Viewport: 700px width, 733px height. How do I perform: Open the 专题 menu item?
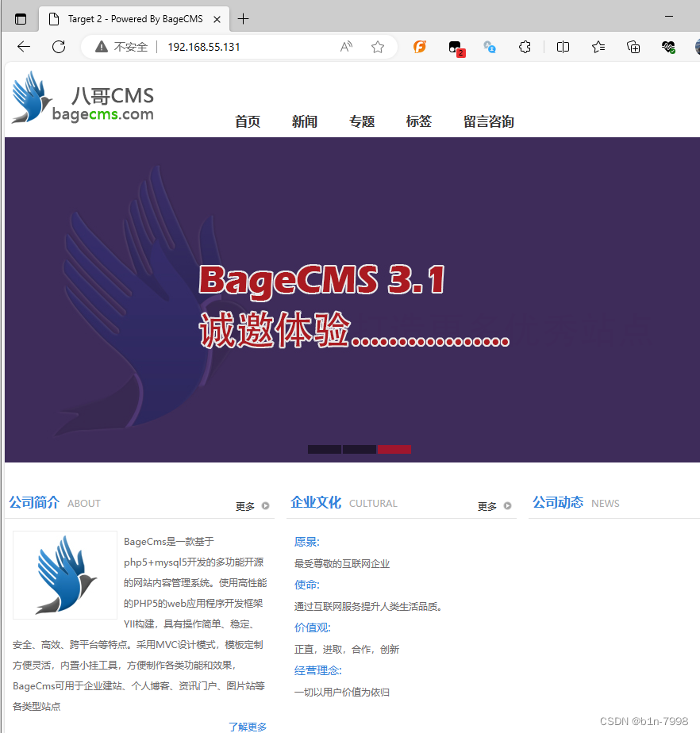click(x=362, y=121)
